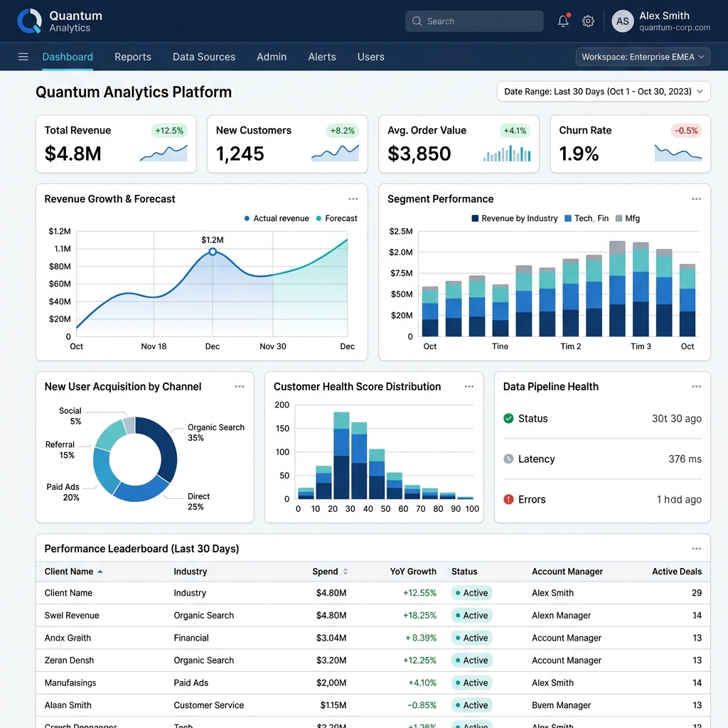Open Segment Performance options menu
The image size is (728, 728).
(x=697, y=199)
